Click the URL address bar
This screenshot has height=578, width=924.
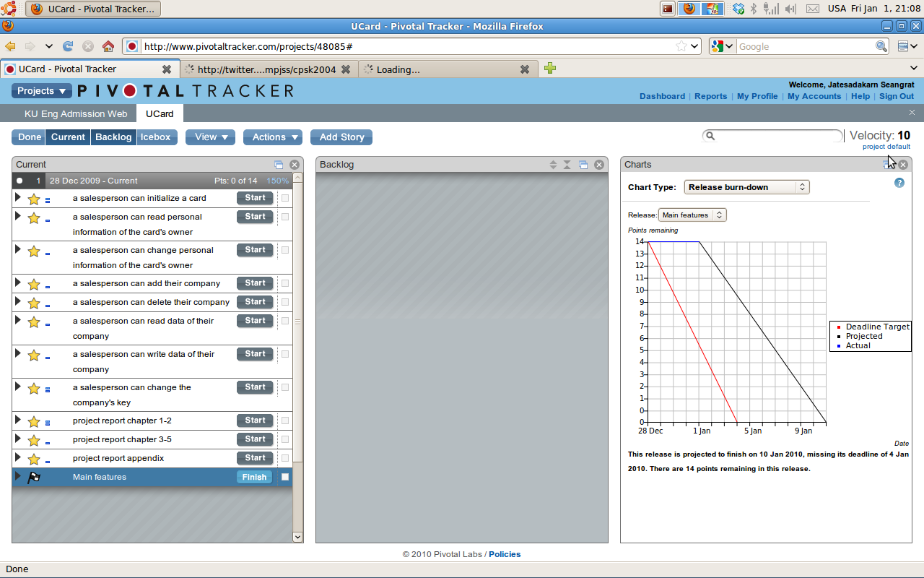tap(411, 46)
